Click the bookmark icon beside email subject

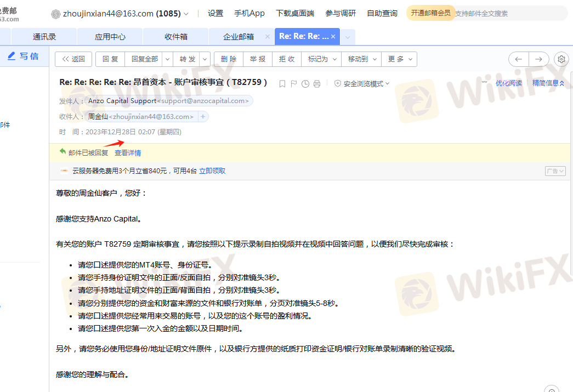[282, 84]
